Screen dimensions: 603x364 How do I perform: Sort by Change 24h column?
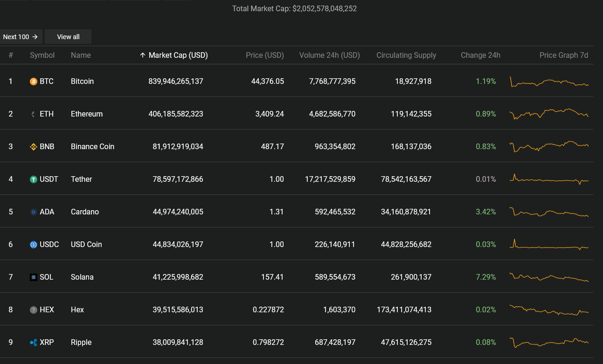point(480,55)
